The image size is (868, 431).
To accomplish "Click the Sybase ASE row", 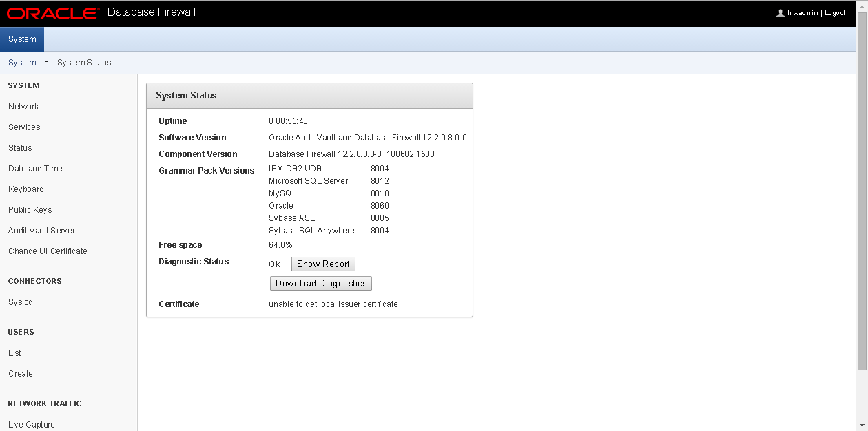I will coord(329,218).
